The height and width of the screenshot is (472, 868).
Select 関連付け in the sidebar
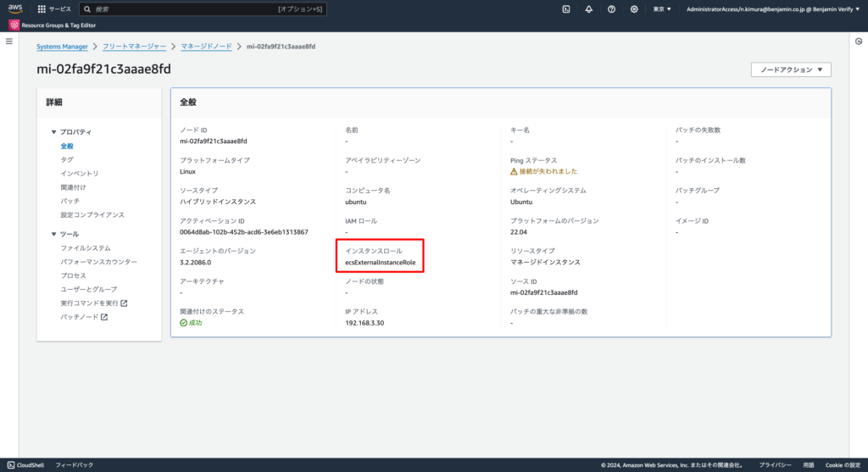click(x=73, y=187)
